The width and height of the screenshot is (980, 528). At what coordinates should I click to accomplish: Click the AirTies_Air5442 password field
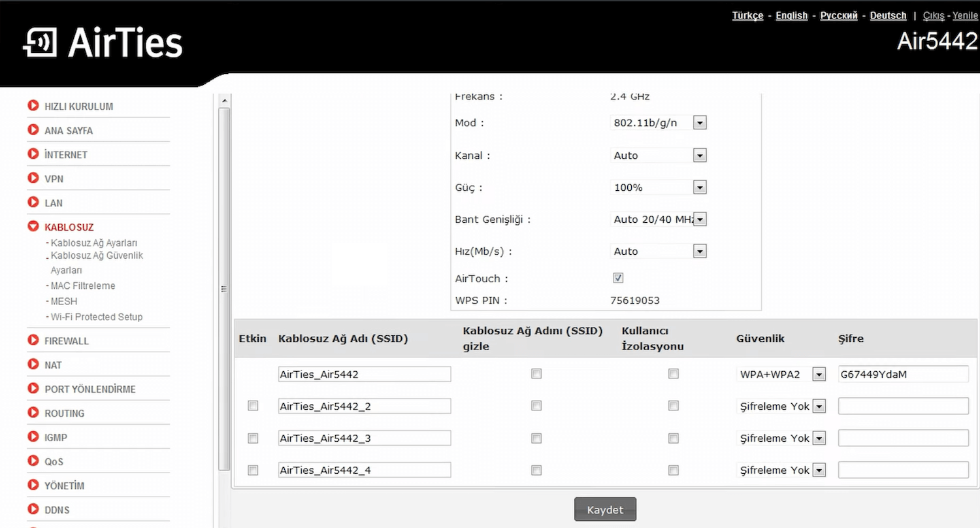pos(903,374)
